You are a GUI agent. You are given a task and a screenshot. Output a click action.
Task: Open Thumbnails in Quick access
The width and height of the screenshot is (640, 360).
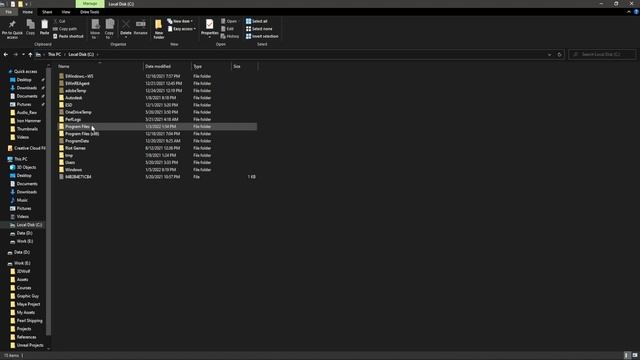point(27,129)
